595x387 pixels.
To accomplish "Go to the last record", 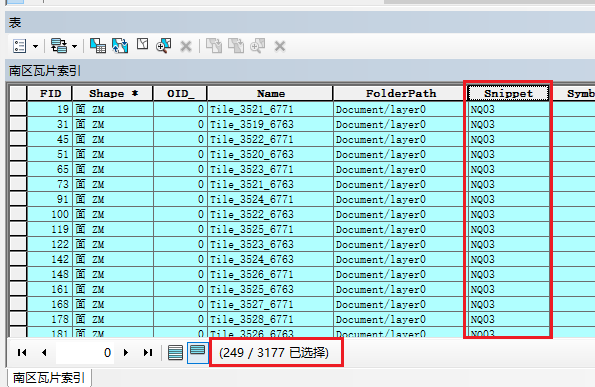I will [x=148, y=352].
